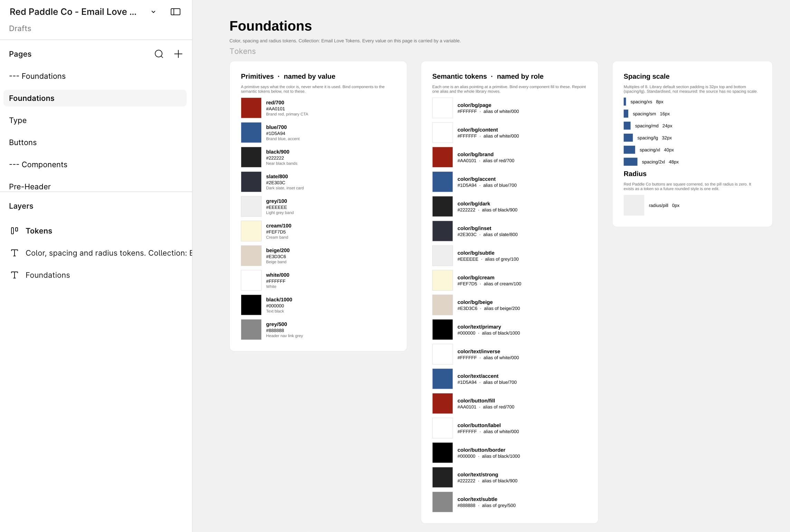Viewport: 790px width, 532px height.
Task: Click the Tokens frame layer icon
Action: tap(15, 231)
